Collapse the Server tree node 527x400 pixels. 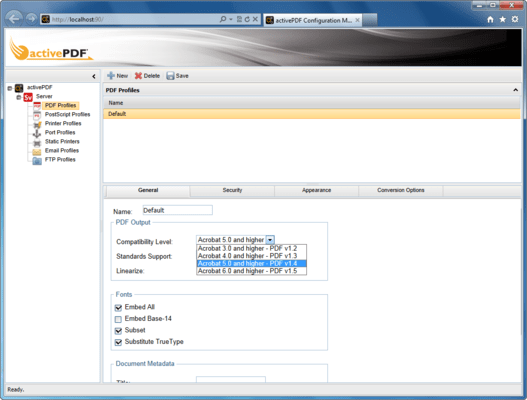click(19, 97)
